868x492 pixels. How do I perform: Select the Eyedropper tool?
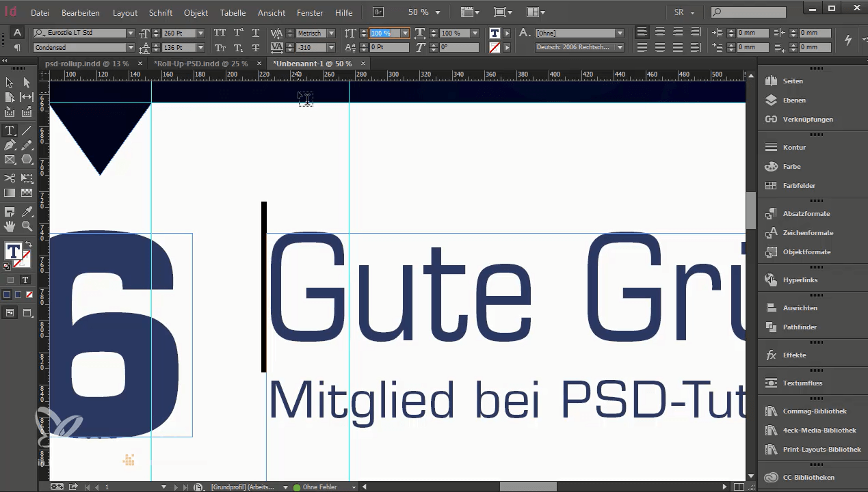[27, 212]
